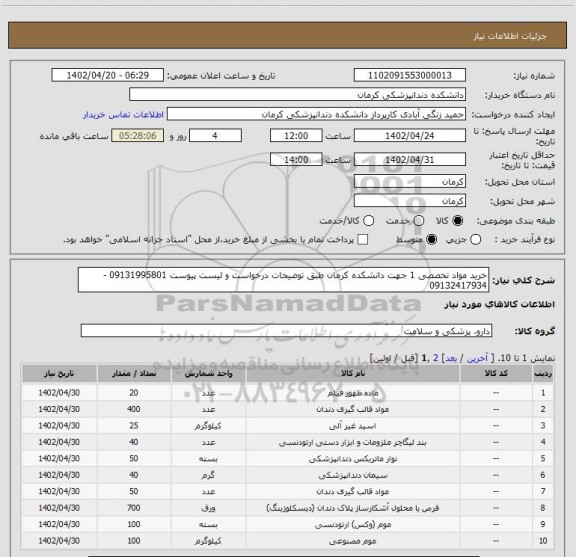The image size is (576, 557).
Task: Click unit گرم in row 6
Action: coord(208,475)
